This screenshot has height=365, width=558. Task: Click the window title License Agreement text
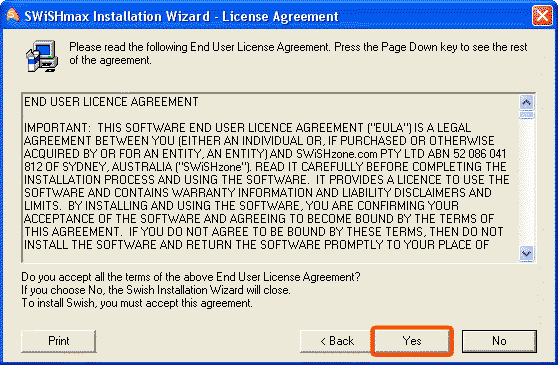point(280,16)
